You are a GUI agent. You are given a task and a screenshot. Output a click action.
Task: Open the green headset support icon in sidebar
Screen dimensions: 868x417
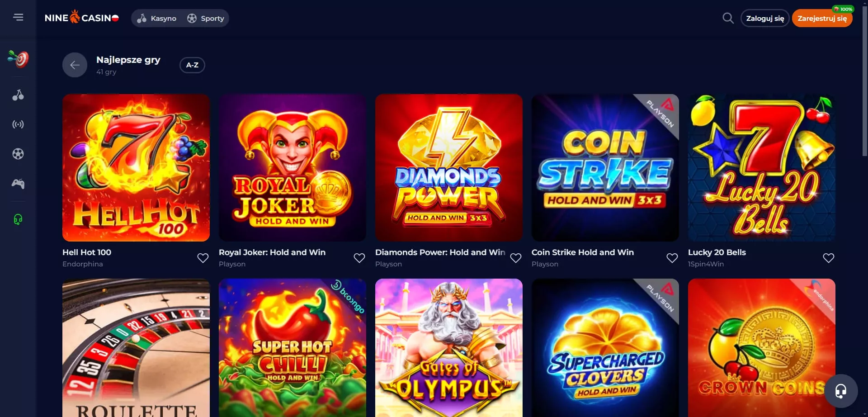[x=18, y=219]
